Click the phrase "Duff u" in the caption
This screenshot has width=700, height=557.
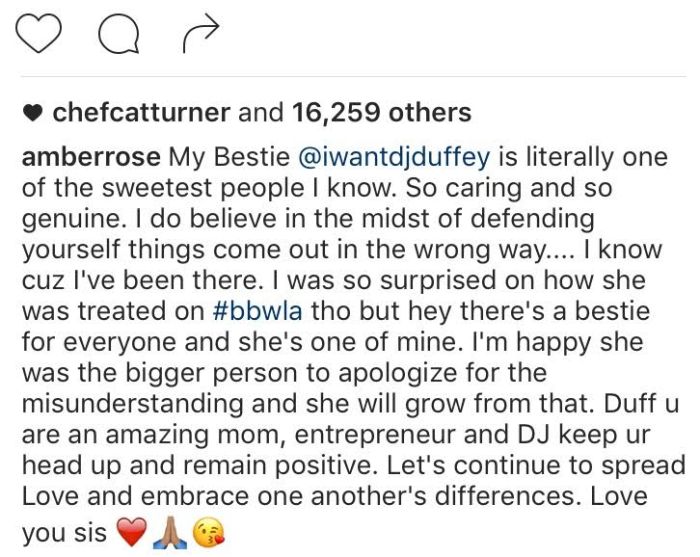coord(641,403)
